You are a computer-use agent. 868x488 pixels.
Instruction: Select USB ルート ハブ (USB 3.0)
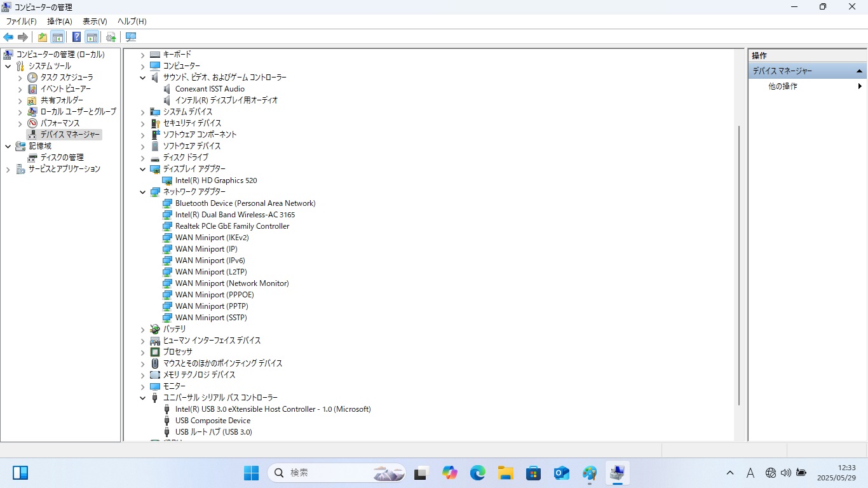tap(214, 432)
